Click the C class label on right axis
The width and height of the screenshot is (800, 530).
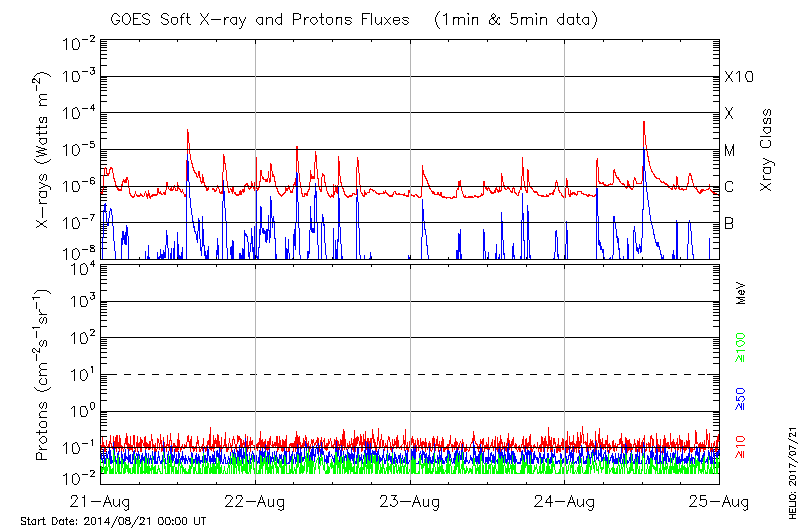(729, 187)
